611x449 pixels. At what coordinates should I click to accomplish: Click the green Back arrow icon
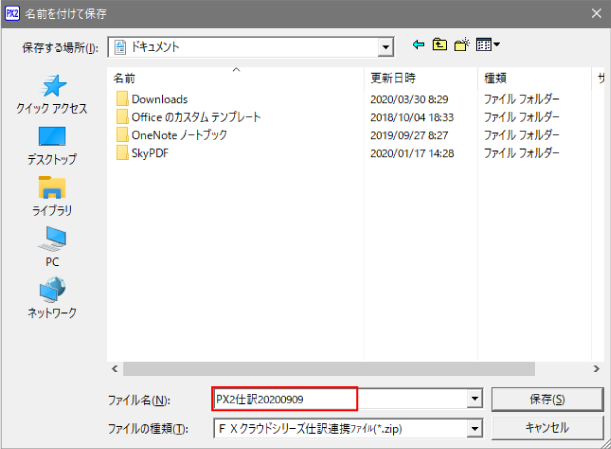pos(418,45)
